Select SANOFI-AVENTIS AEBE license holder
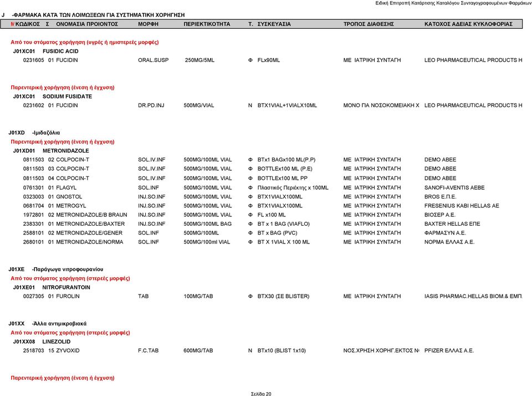Viewport: 532px width, 396px height. click(x=454, y=188)
